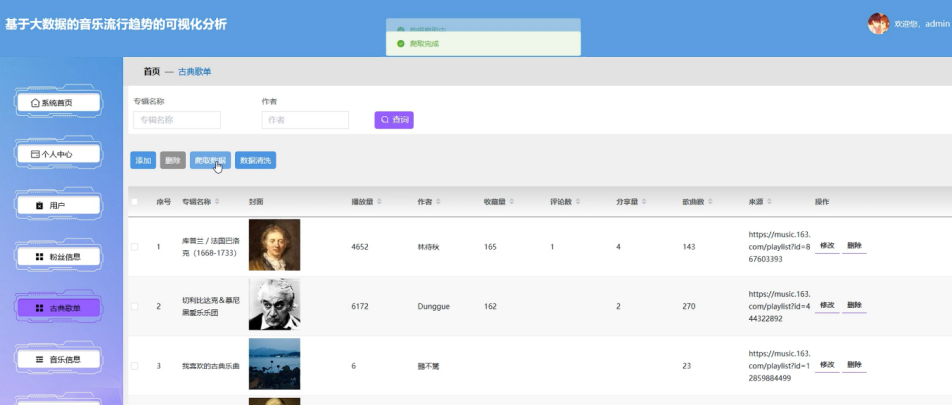Click the 爬取数据 button
The height and width of the screenshot is (405, 952).
[210, 160]
